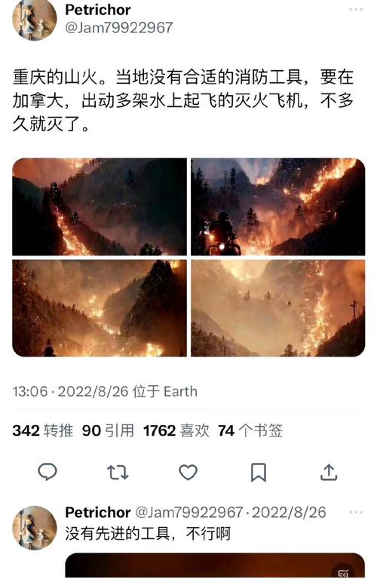Image resolution: width=377 pixels, height=588 pixels.
Task: Show the 1762 喜欢 likes list
Action: click(x=176, y=430)
